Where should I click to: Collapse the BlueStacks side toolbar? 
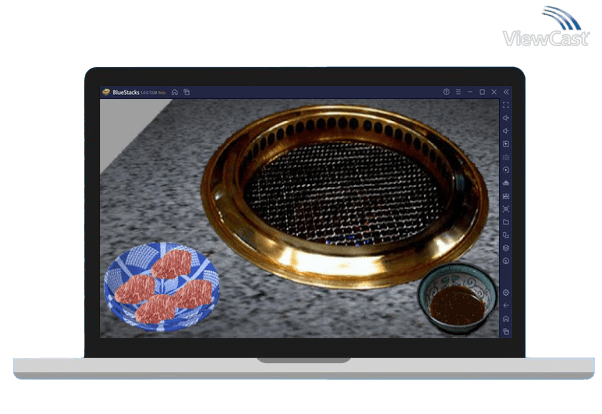point(506,92)
